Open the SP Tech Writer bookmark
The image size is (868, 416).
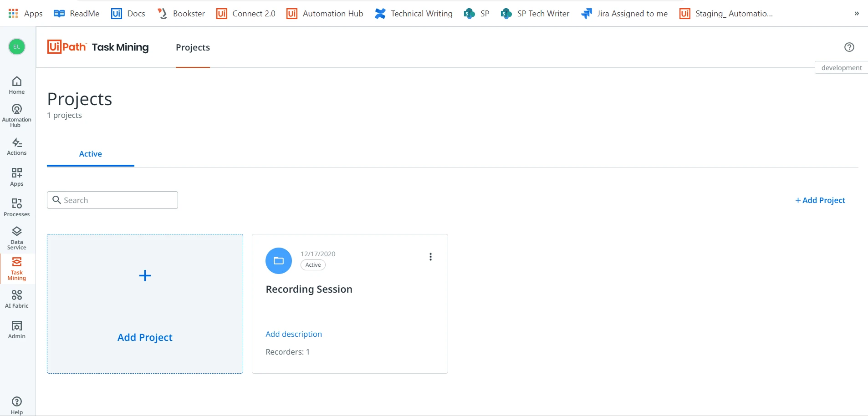pos(535,13)
